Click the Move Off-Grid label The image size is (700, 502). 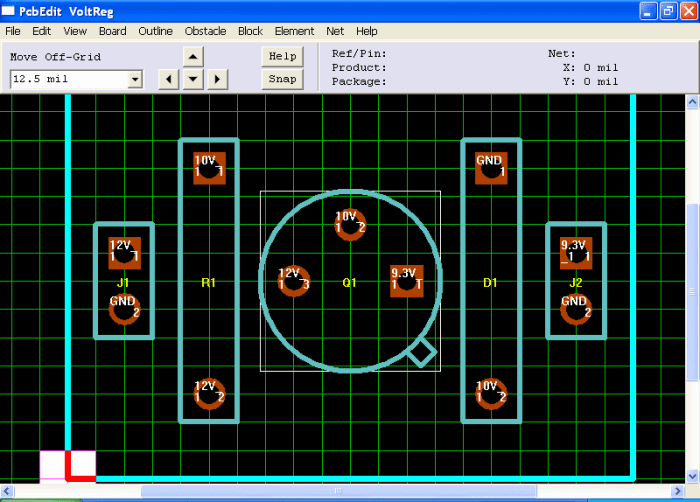pos(55,57)
